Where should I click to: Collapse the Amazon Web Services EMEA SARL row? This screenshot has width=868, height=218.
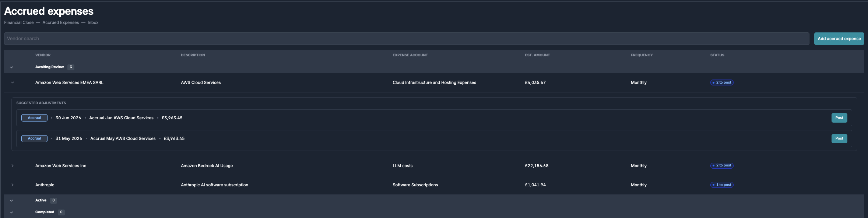13,82
